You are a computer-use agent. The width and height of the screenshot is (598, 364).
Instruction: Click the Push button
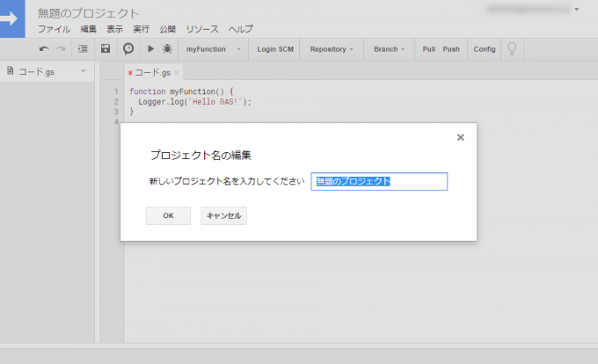click(451, 49)
